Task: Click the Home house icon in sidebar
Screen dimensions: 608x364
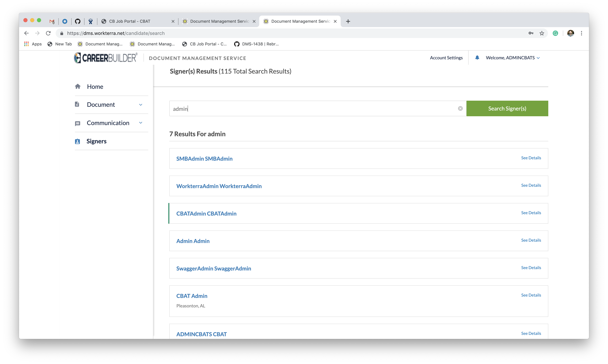Action: click(78, 86)
